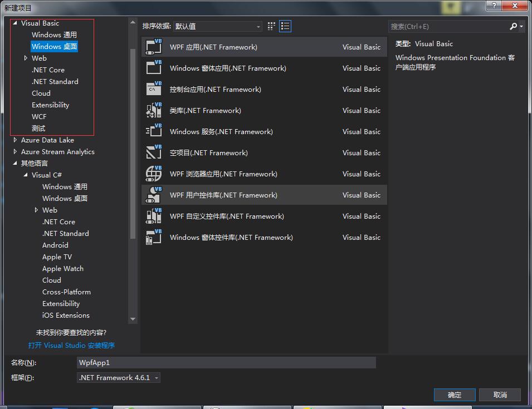Click the tree scrollbar down arrow
The image size is (532, 409).
(133, 319)
